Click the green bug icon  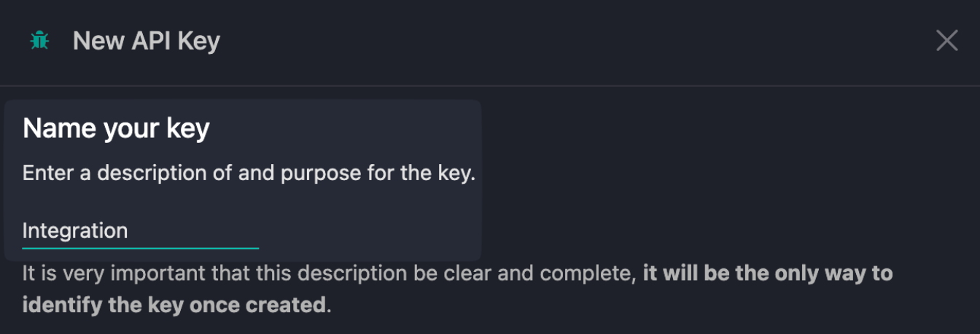click(x=39, y=41)
